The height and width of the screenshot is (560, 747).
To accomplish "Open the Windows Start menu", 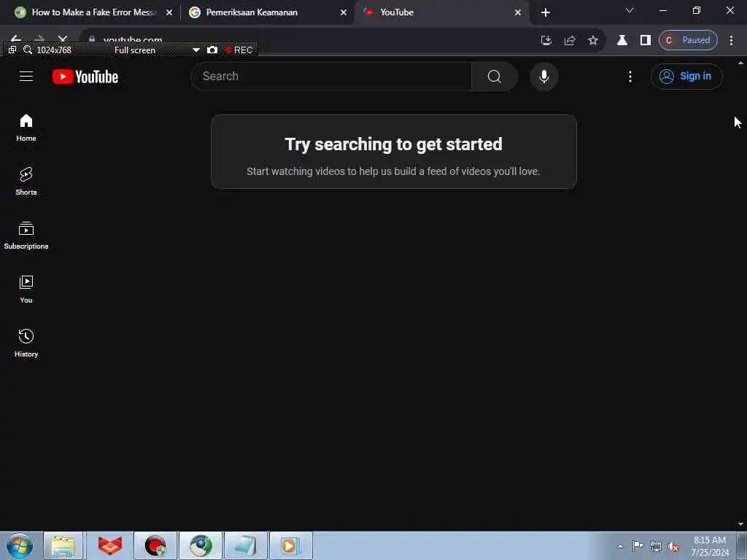I will point(20,545).
